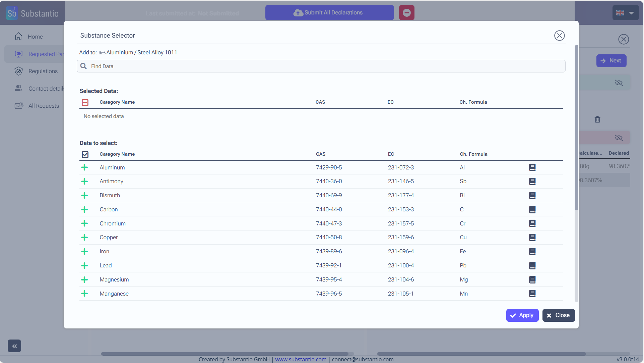Toggle the lower crossed-eye visibility icon
This screenshot has width=644, height=363.
(619, 138)
